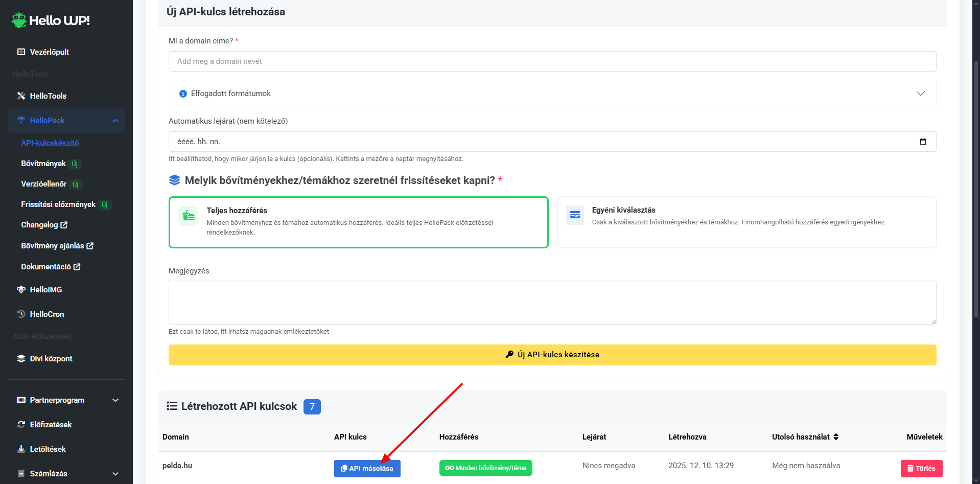Click the Changelog external link icon
Image resolution: width=980 pixels, height=484 pixels.
64,225
